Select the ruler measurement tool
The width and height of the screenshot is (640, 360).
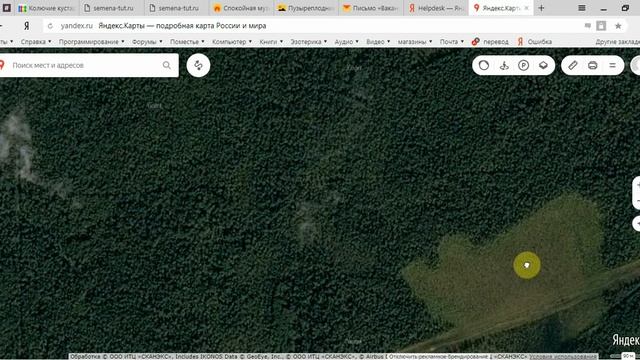click(x=573, y=65)
